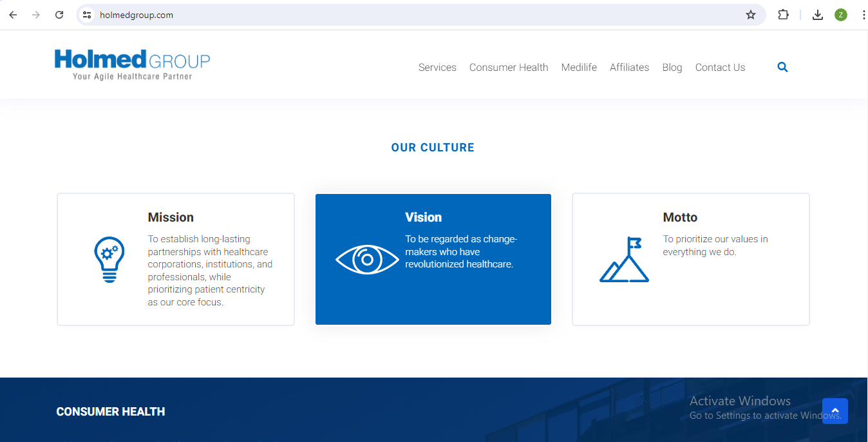868x442 pixels.
Task: Open the green profile avatar menu
Action: click(840, 15)
